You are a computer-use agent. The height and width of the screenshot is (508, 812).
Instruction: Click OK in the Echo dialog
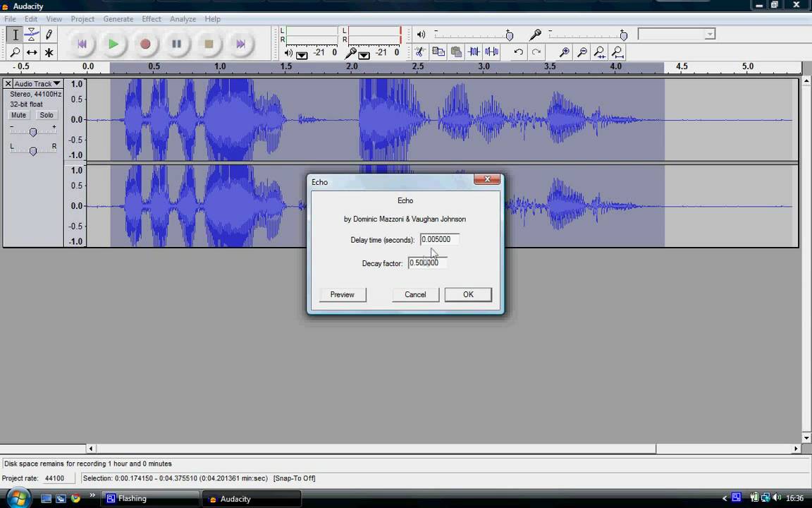pos(468,294)
